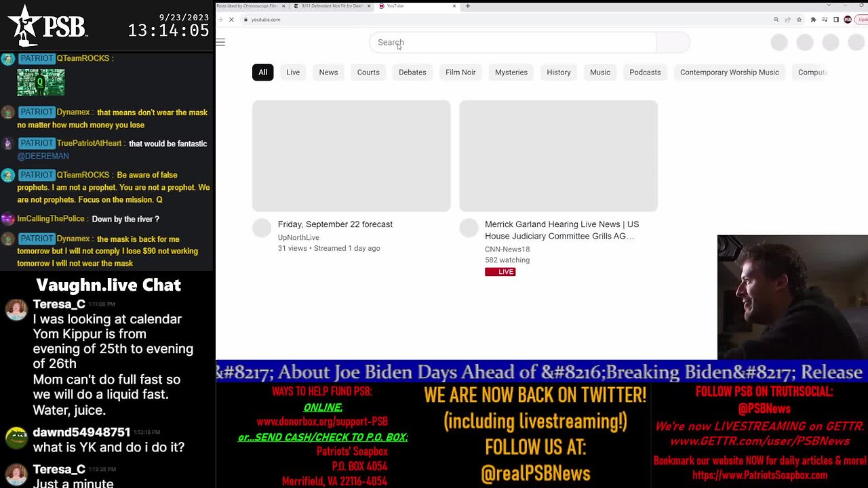This screenshot has width=868, height=488.
Task: Click ImCallingThePolice username in chat
Action: pyautogui.click(x=51, y=219)
